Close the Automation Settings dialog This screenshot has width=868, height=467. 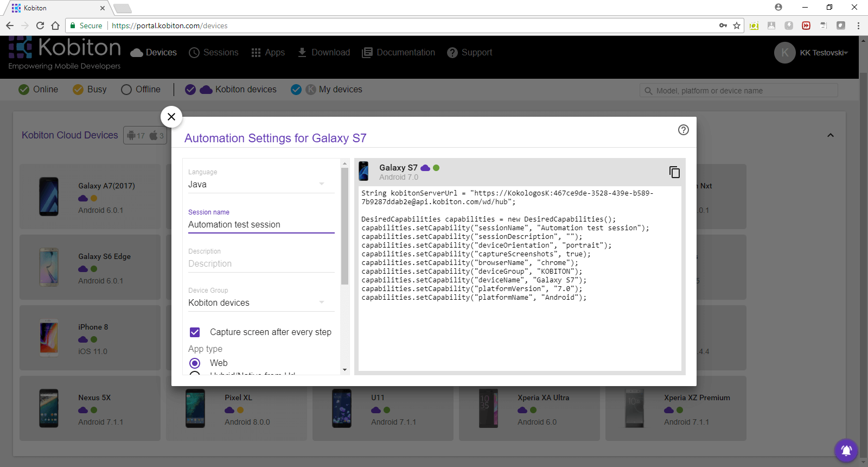pyautogui.click(x=171, y=117)
